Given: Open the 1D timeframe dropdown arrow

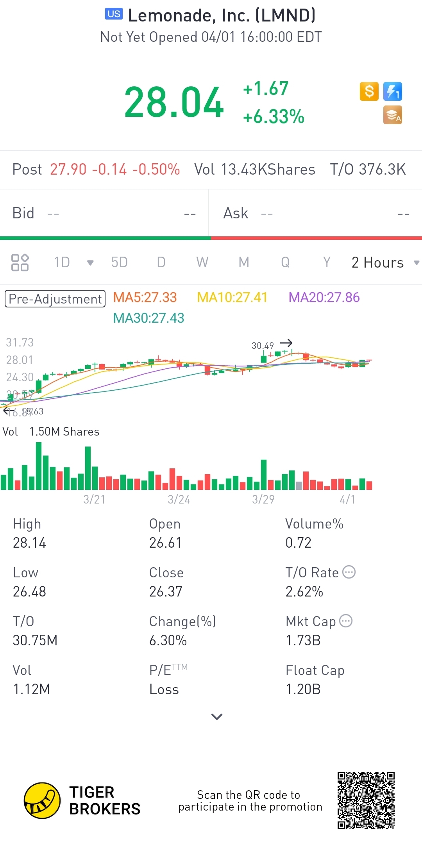Looking at the screenshot, I should [x=90, y=263].
